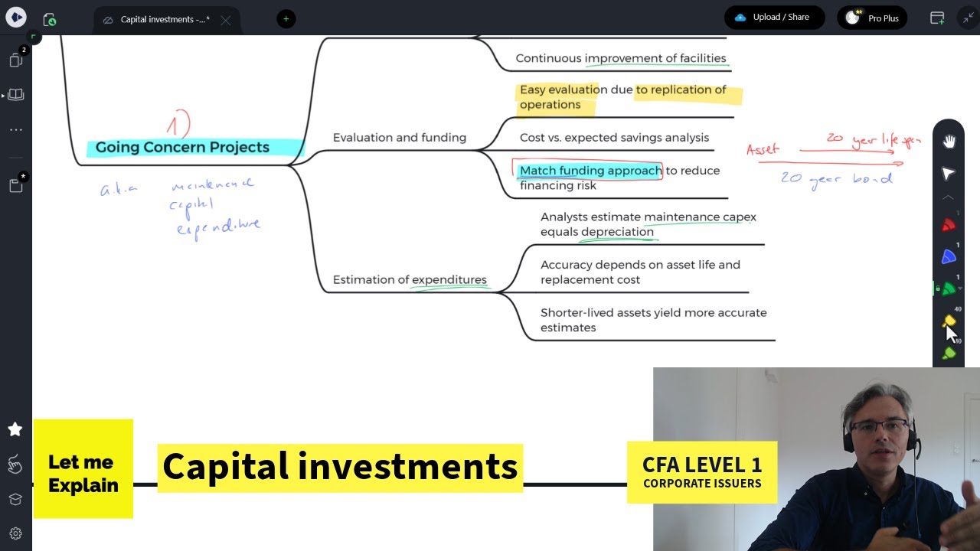Open settings gear in left sidebar
This screenshot has width=980, height=551.
15,533
